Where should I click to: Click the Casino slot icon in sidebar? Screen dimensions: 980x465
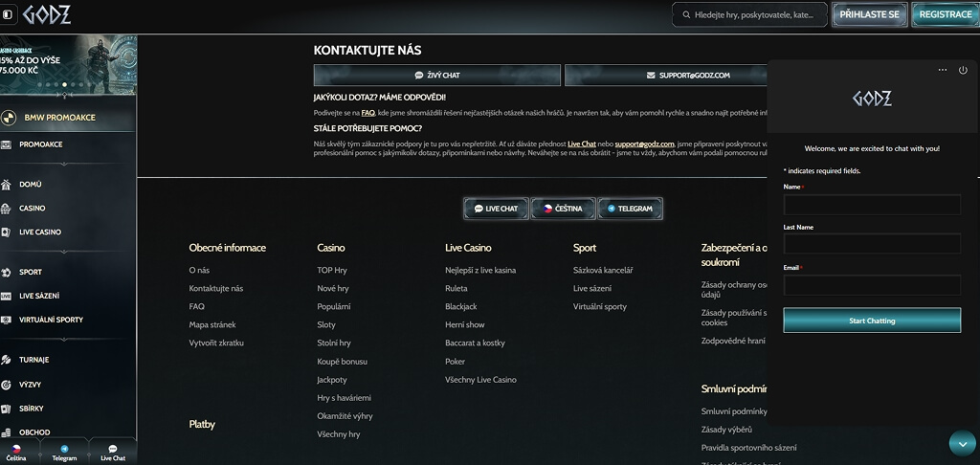7,209
